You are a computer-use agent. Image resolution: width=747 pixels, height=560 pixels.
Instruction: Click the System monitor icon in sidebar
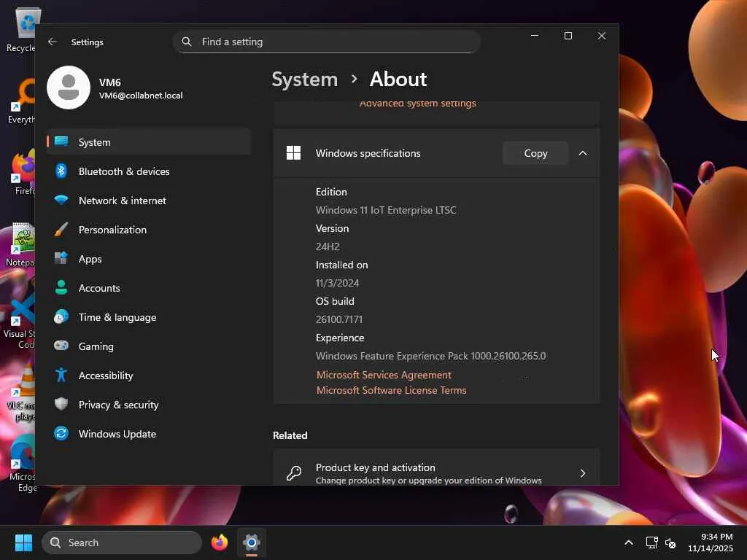61,141
